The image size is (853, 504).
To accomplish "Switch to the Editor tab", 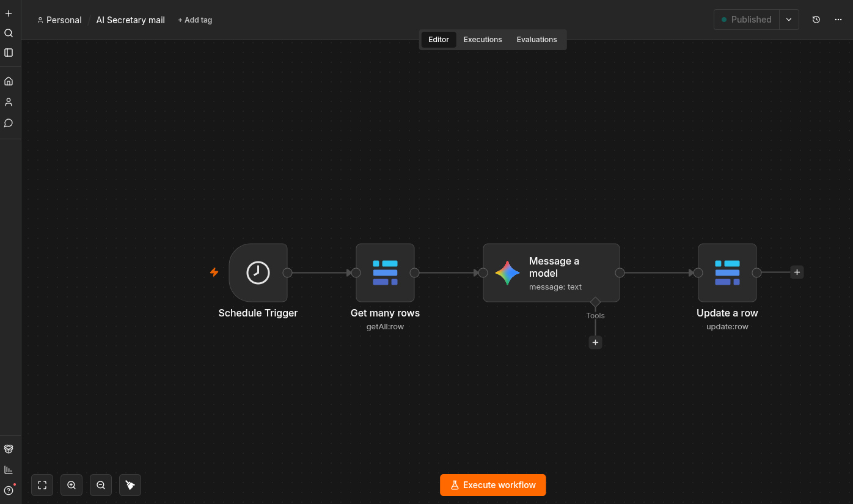I will click(439, 40).
